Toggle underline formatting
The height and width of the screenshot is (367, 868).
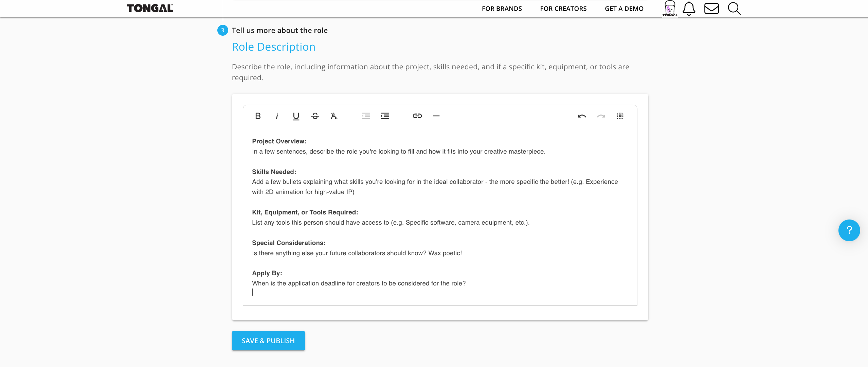[296, 116]
